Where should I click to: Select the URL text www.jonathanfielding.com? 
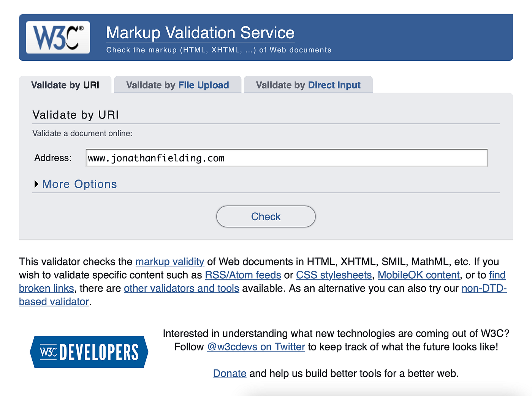click(156, 158)
